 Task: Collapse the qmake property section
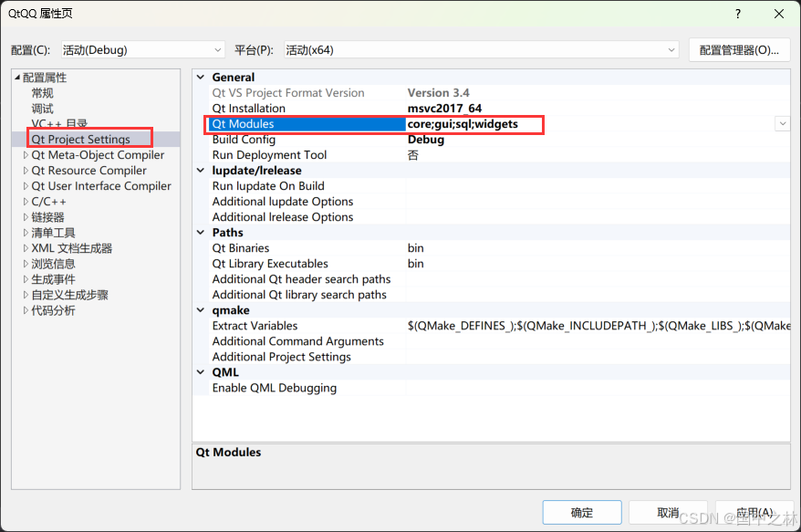201,310
